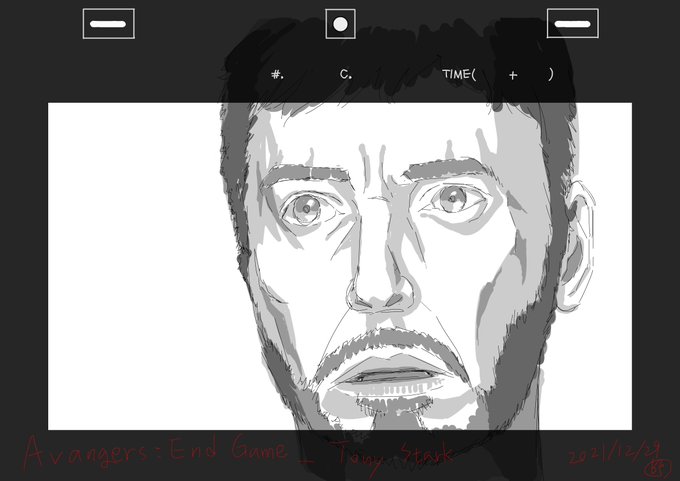Screen dimensions: 680x481
Task: Click the handwritten date "2021/12/29"
Action: coord(615,454)
